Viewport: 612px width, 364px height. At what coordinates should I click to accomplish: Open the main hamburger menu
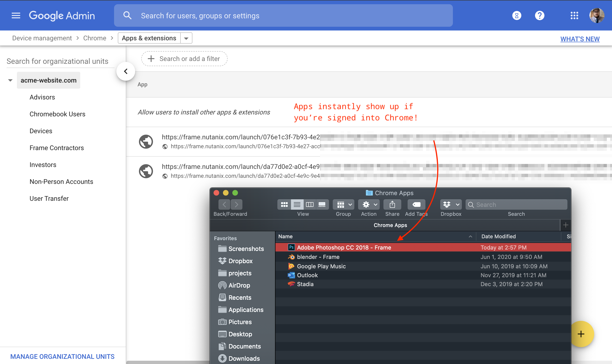click(x=16, y=16)
